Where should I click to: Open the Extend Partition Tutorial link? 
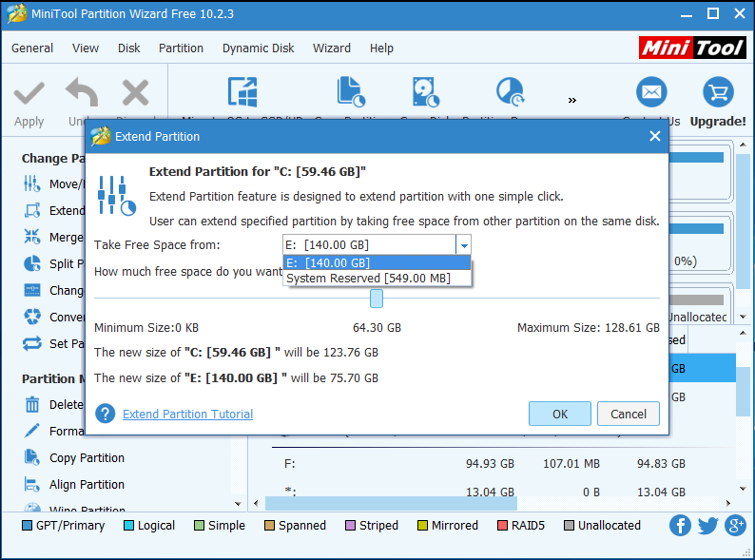click(187, 415)
